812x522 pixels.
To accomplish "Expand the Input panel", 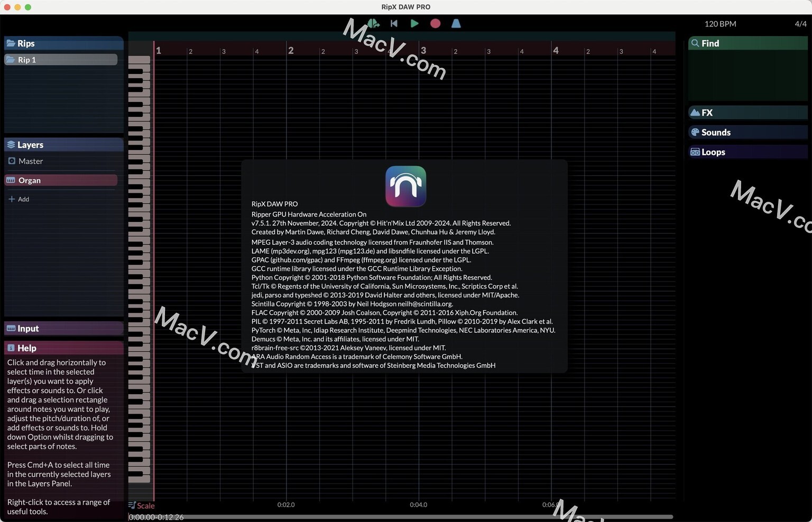I will point(63,328).
